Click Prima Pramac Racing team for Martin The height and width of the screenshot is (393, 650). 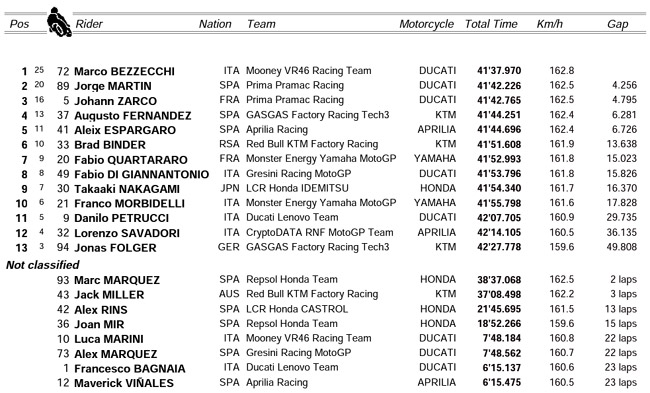[x=295, y=85]
